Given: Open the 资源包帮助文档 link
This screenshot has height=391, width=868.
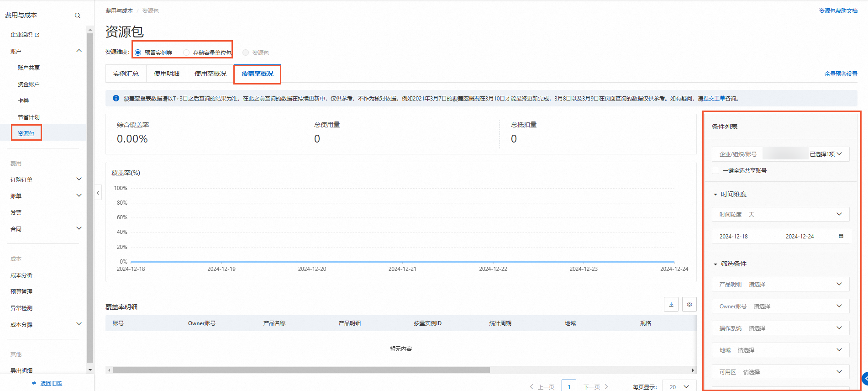Looking at the screenshot, I should tap(838, 11).
